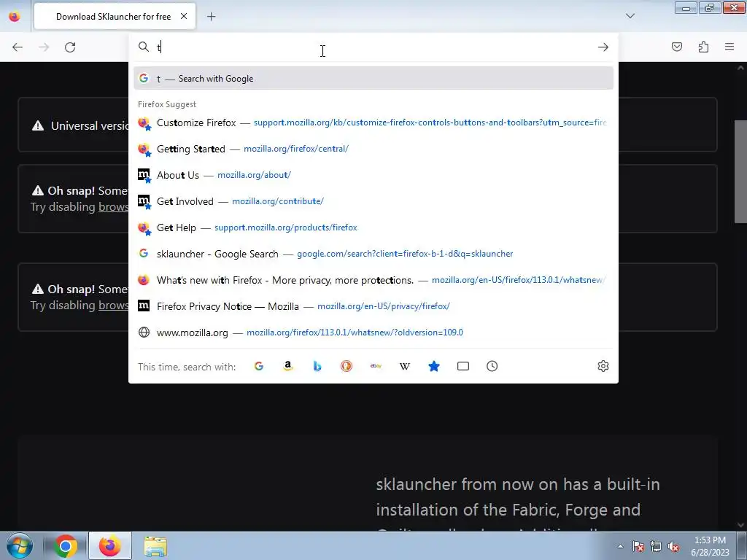Open the About Us suggestion
Screen dimensions: 747x560
click(373, 175)
